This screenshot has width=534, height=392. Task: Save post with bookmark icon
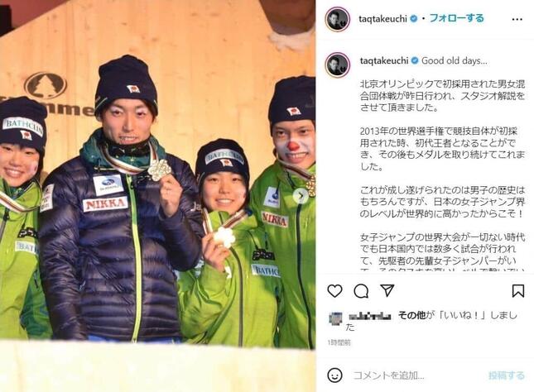tap(518, 291)
